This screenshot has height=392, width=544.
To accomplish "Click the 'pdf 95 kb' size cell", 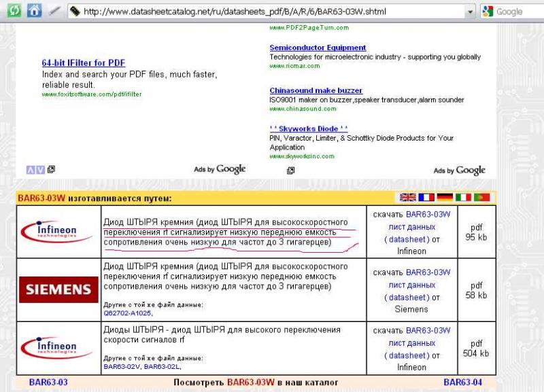I will [x=477, y=232].
